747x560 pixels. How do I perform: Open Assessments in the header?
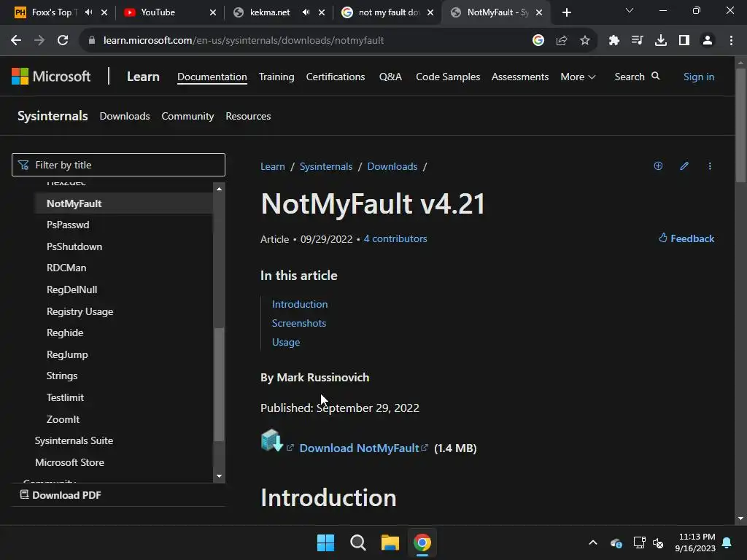coord(519,77)
